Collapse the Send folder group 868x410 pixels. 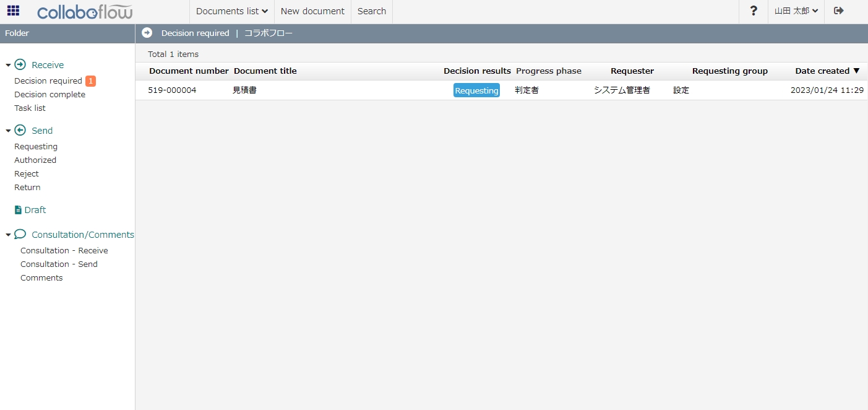coord(8,131)
